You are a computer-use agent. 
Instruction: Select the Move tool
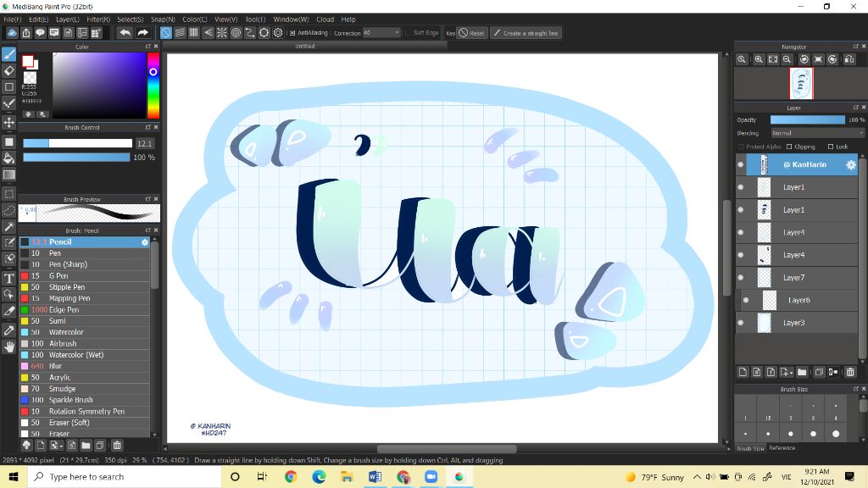pyautogui.click(x=8, y=122)
